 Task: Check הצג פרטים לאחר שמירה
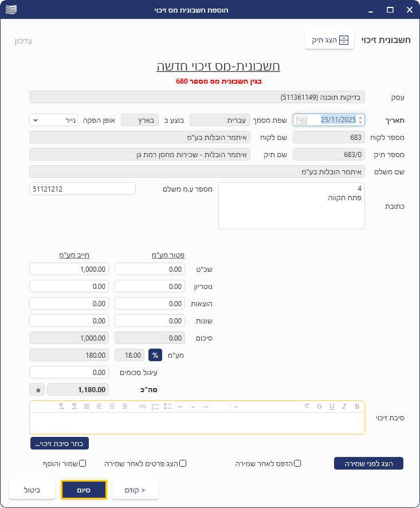pyautogui.click(x=183, y=463)
